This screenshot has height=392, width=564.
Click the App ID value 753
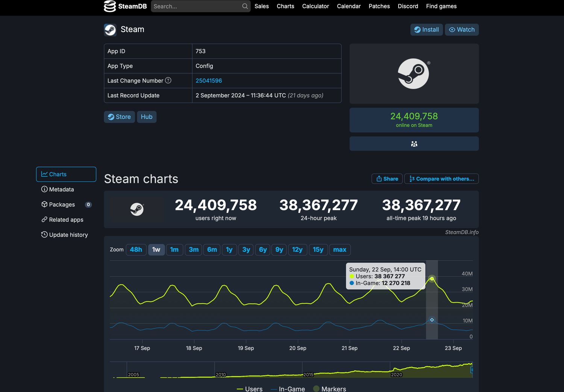(x=200, y=51)
